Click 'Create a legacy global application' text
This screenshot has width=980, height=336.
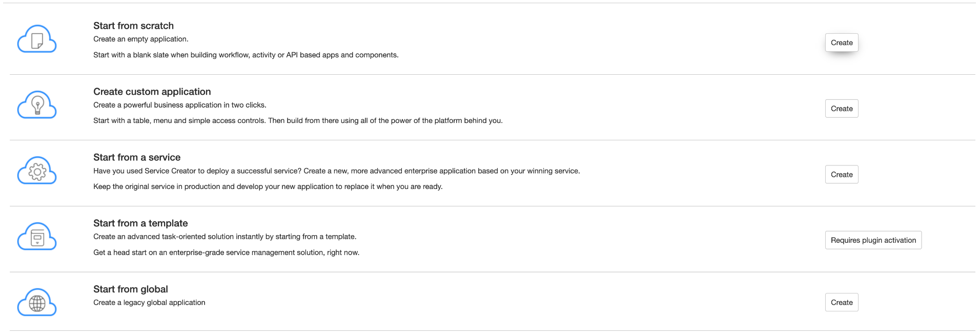coord(149,303)
